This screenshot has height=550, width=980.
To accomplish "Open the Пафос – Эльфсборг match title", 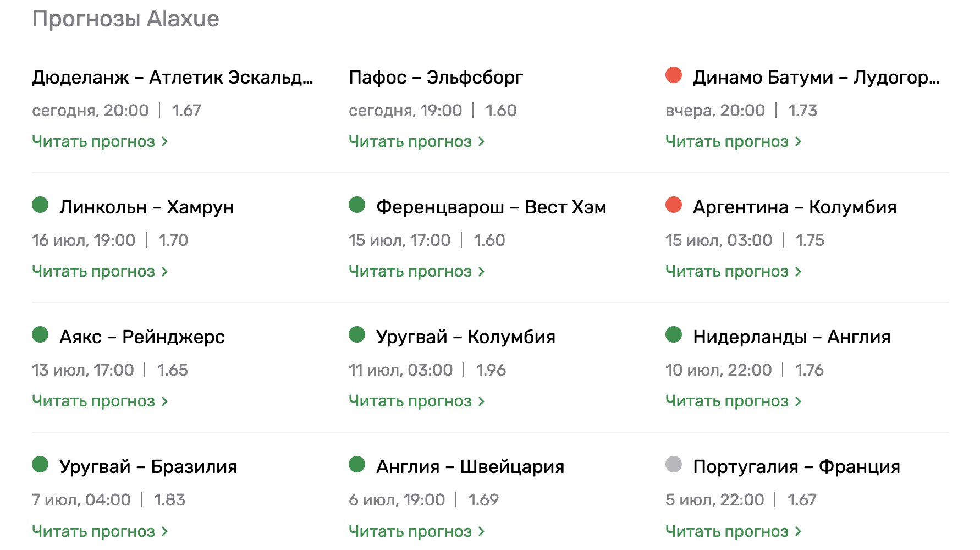I will 436,78.
